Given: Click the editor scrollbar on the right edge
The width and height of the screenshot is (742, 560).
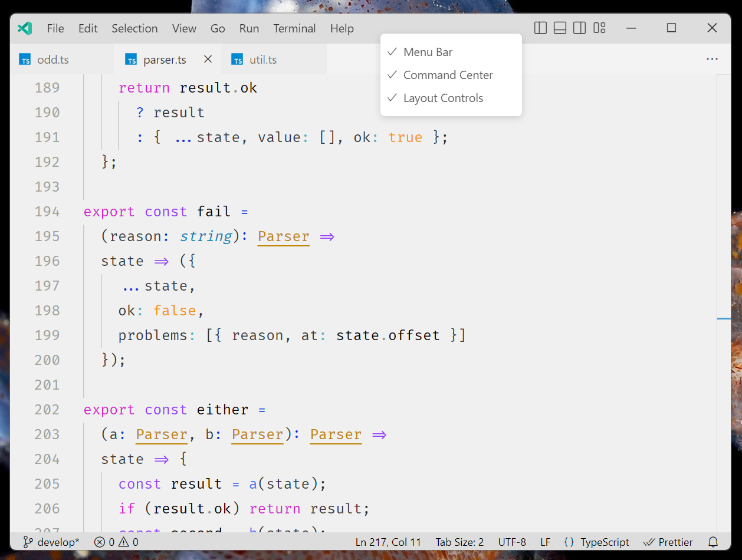Looking at the screenshot, I should click(724, 318).
